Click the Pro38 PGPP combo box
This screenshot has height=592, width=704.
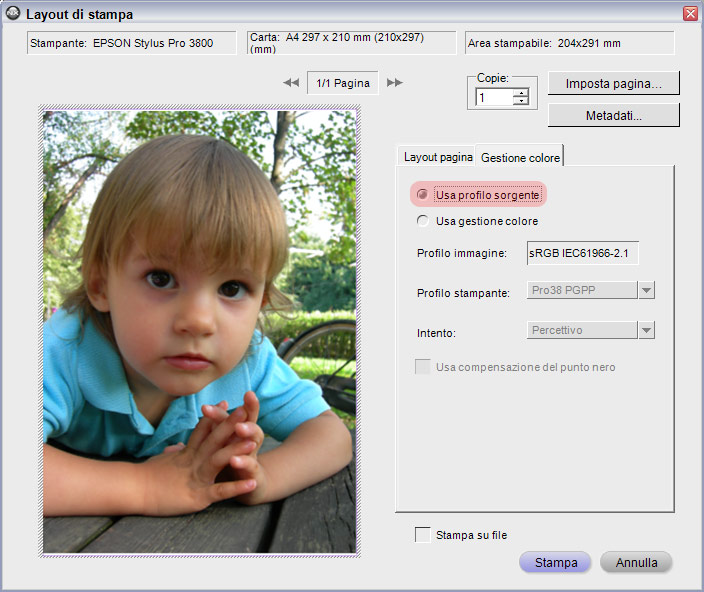click(x=582, y=290)
